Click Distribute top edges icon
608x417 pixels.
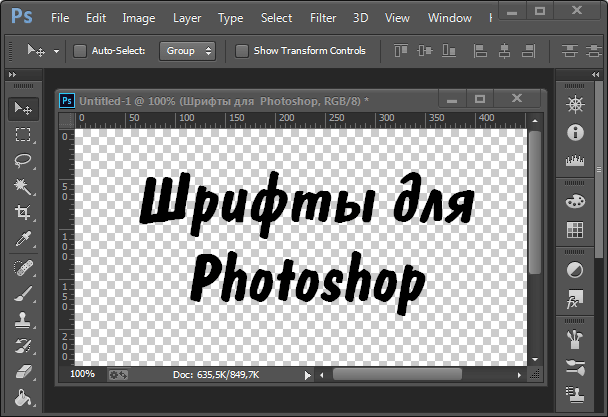(x=570, y=51)
